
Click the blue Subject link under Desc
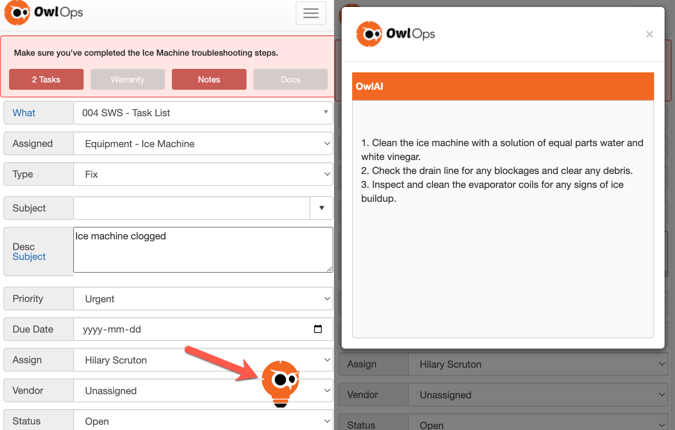coord(29,257)
